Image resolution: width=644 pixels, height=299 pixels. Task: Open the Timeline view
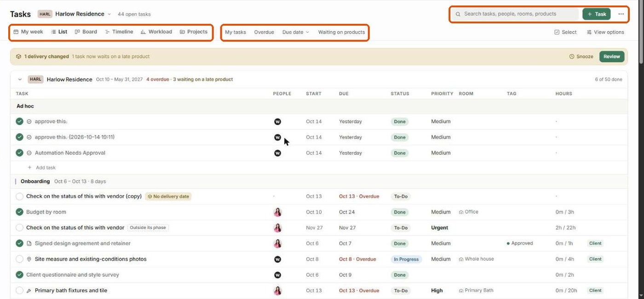(119, 32)
